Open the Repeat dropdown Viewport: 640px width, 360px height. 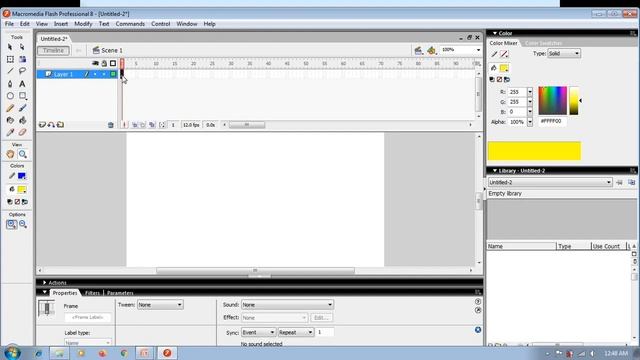click(296, 333)
